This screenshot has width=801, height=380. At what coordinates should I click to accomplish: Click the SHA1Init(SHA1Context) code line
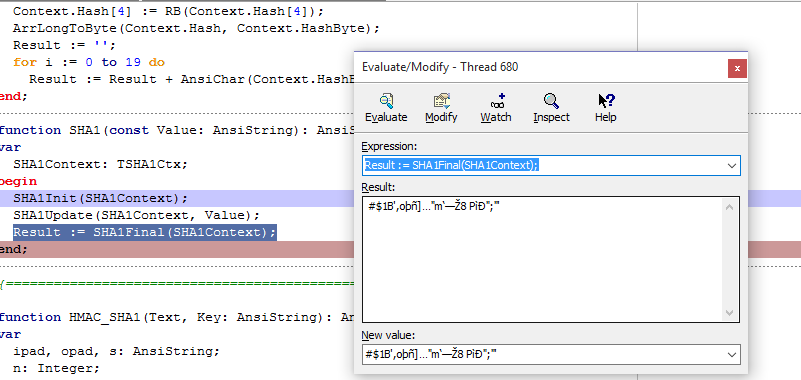(101, 198)
